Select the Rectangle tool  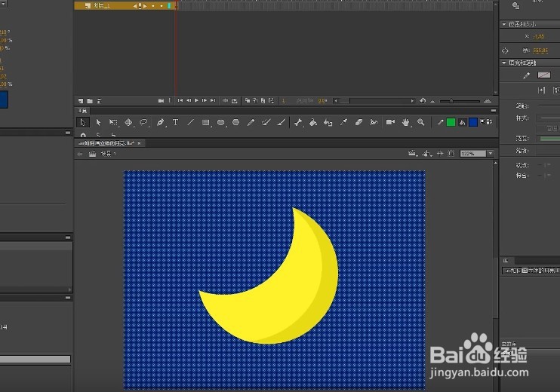pos(206,122)
